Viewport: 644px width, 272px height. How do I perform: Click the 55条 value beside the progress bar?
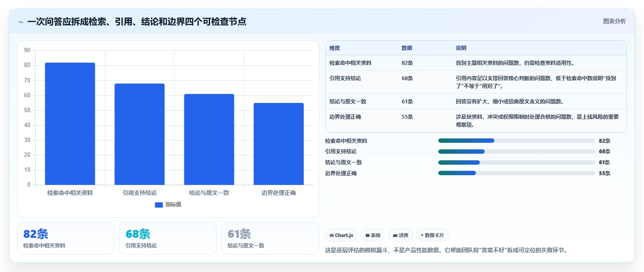pyautogui.click(x=605, y=173)
